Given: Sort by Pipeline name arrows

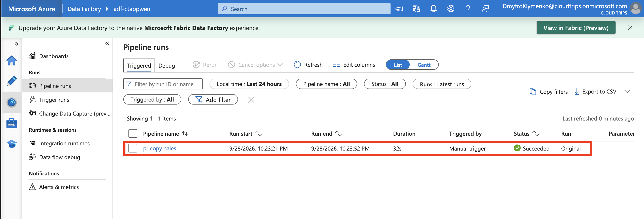Looking at the screenshot, I should pos(185,133).
